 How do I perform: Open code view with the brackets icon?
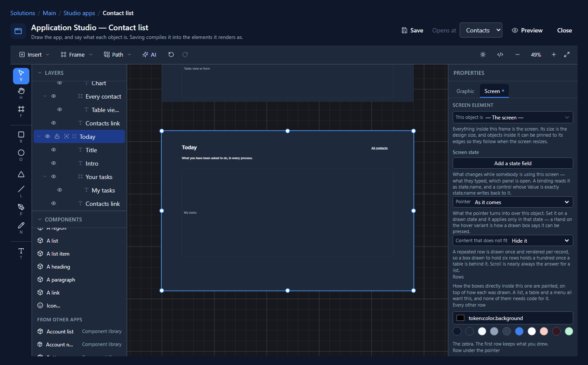click(x=500, y=54)
